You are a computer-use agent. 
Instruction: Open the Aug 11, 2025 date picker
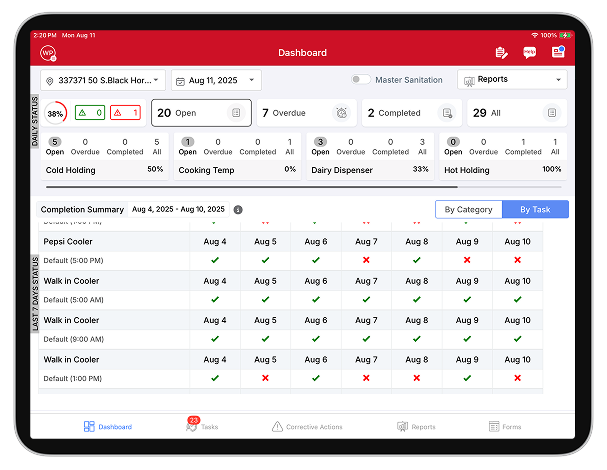[x=216, y=80]
